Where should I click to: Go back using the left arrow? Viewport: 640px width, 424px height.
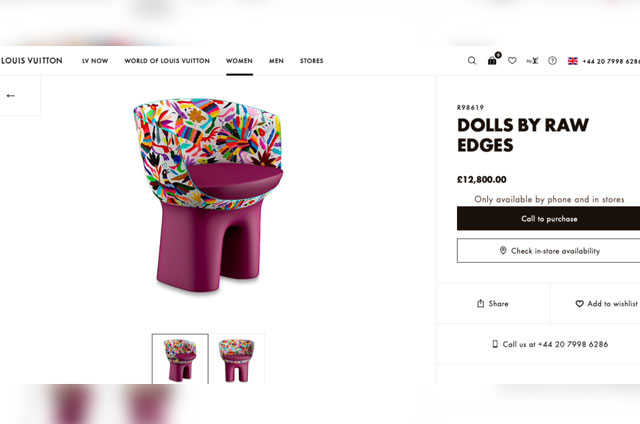(x=11, y=96)
